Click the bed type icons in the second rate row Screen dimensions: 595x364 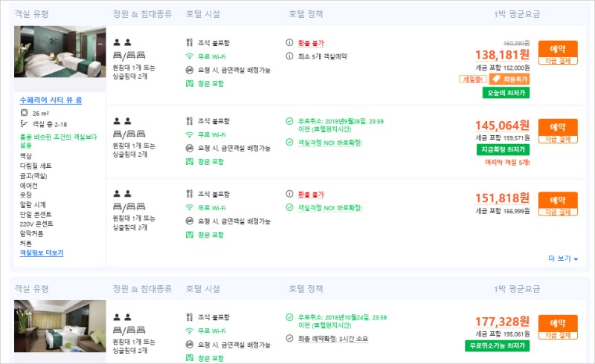[x=124, y=134]
